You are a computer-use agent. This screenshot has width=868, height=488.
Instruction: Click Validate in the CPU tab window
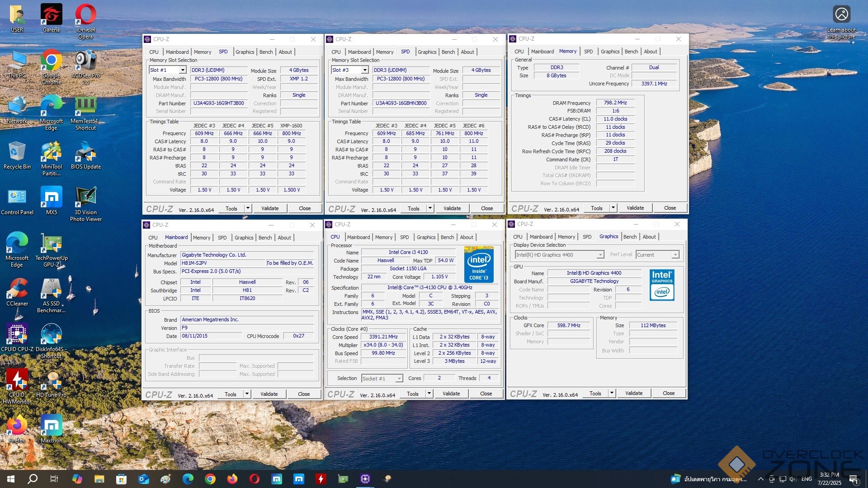pyautogui.click(x=451, y=394)
